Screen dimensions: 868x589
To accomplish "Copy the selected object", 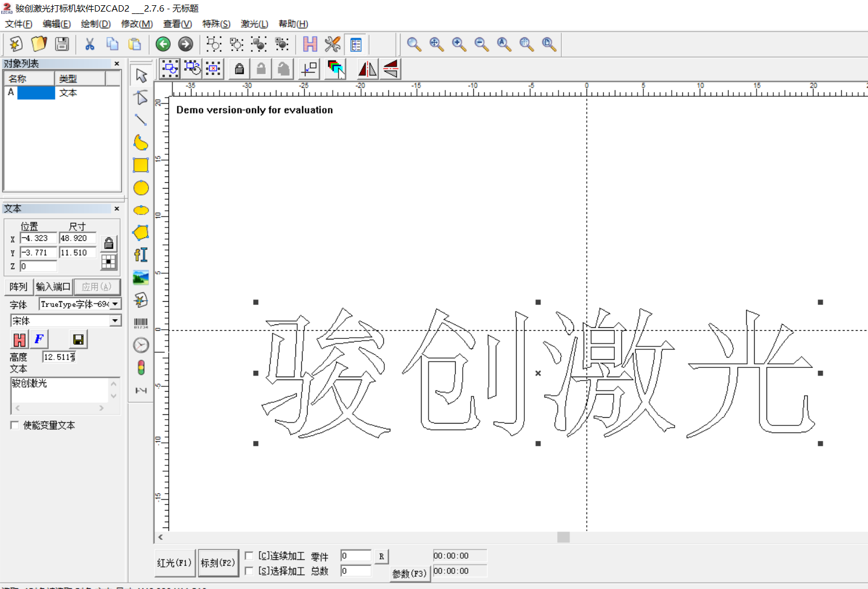I will point(112,44).
